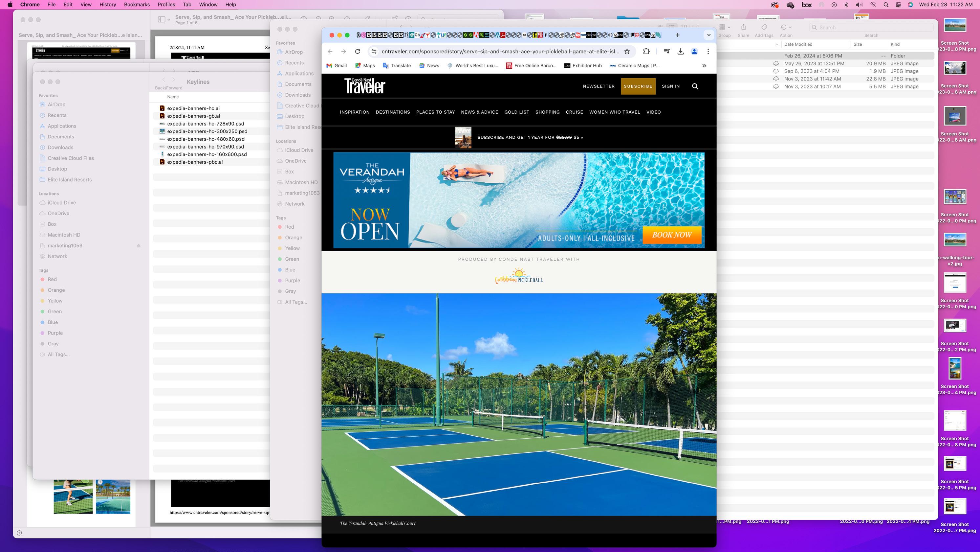This screenshot has width=980, height=552.
Task: Click the Traveler site search magnifier
Action: (695, 86)
